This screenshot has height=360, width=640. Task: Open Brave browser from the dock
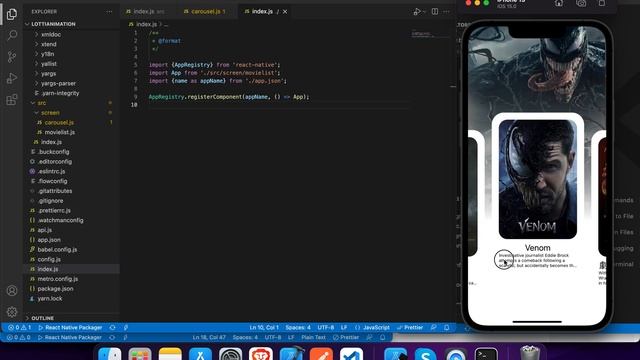[x=261, y=354]
